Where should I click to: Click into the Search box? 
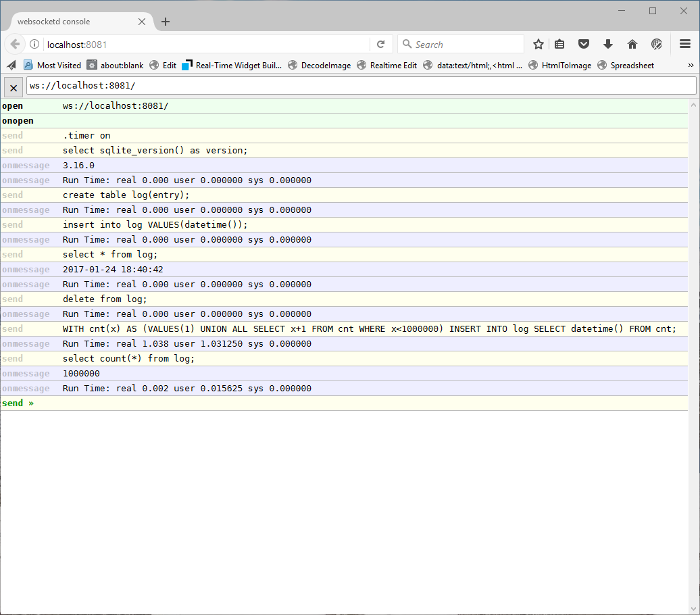[466, 45]
